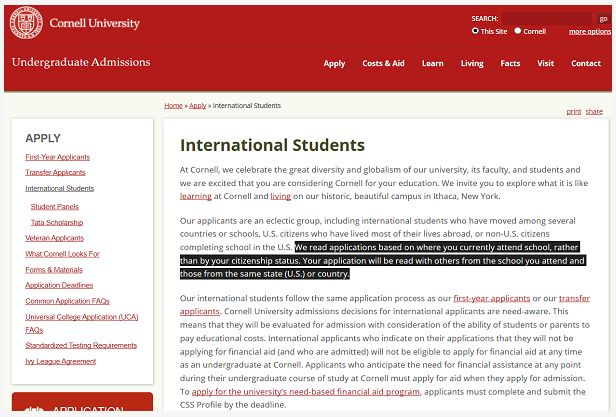Click the print link
The height and width of the screenshot is (417, 616).
pyautogui.click(x=573, y=111)
